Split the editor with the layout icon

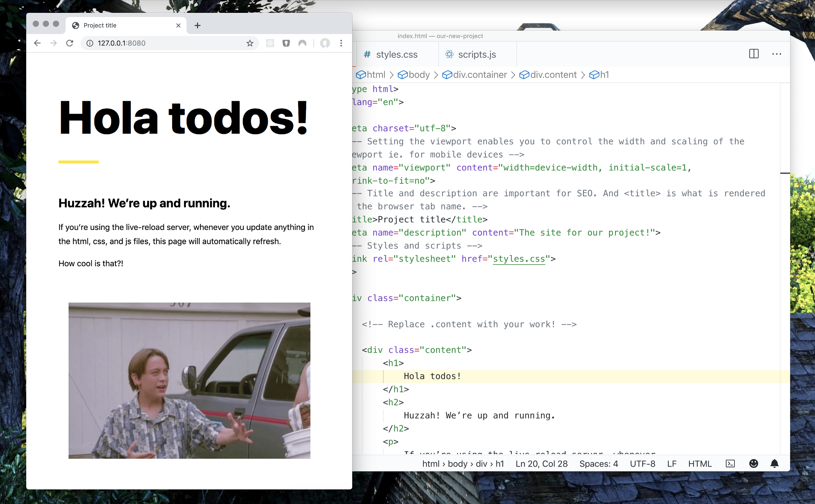(x=754, y=54)
